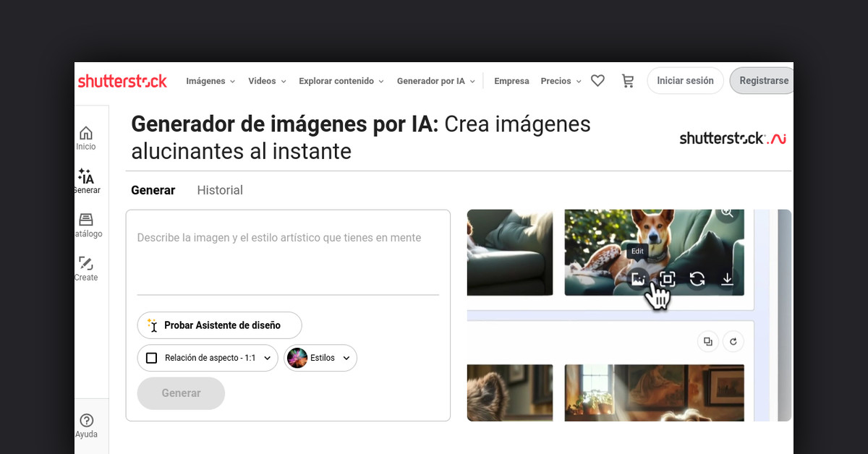Open the favorites heart icon

click(597, 81)
